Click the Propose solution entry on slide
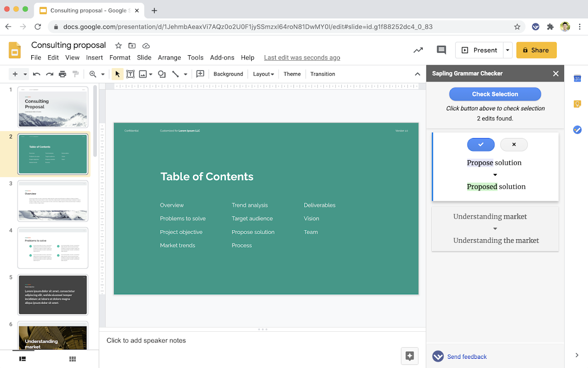 pyautogui.click(x=253, y=232)
